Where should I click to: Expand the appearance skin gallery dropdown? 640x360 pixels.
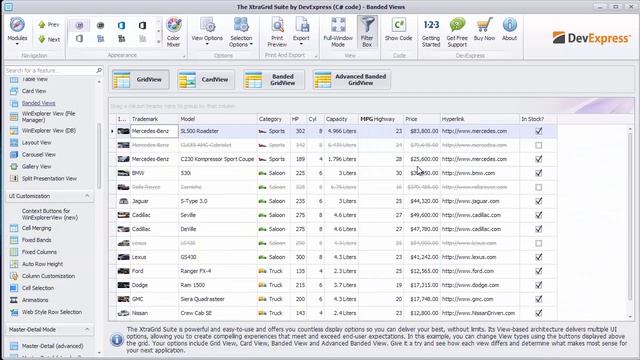(159, 42)
